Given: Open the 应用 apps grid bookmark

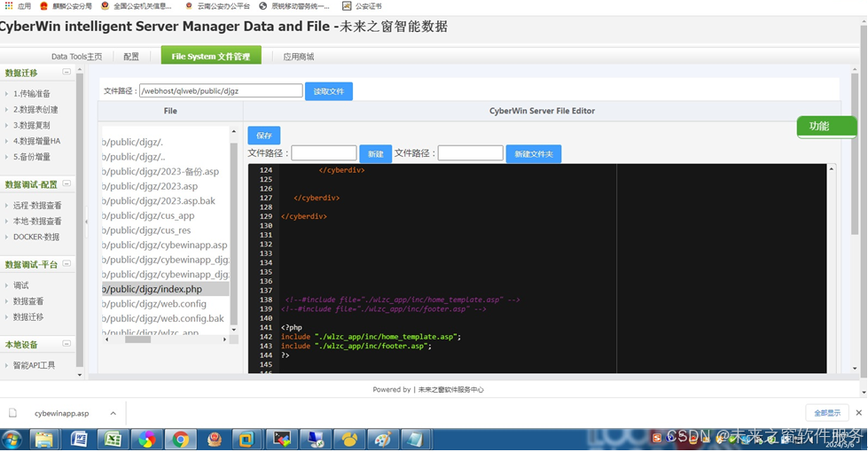Looking at the screenshot, I should pos(18,6).
